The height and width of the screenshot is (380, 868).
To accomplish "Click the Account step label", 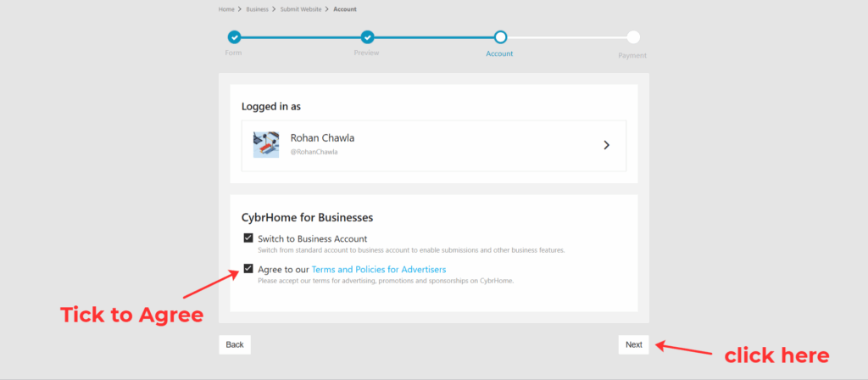I will tap(499, 53).
